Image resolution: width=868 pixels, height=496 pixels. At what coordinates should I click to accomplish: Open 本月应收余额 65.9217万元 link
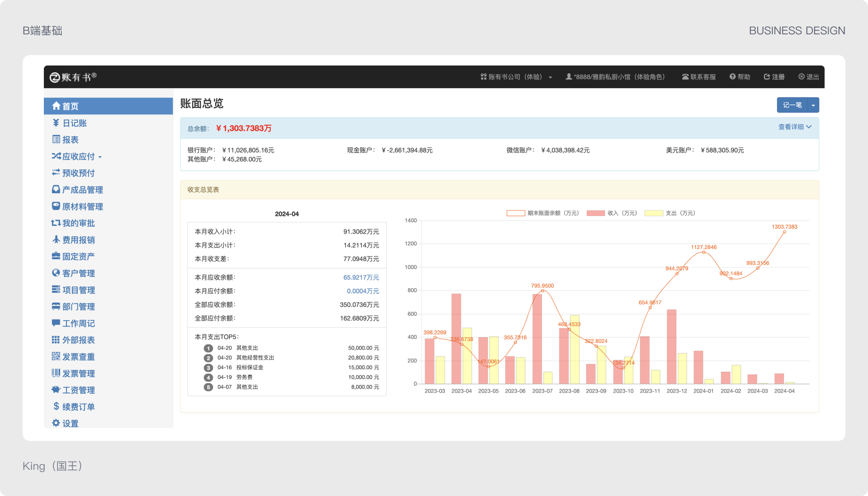(361, 277)
